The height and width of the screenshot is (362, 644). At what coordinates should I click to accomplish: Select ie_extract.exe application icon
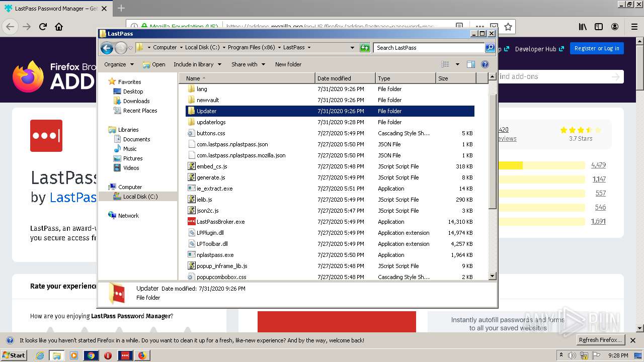pos(191,189)
